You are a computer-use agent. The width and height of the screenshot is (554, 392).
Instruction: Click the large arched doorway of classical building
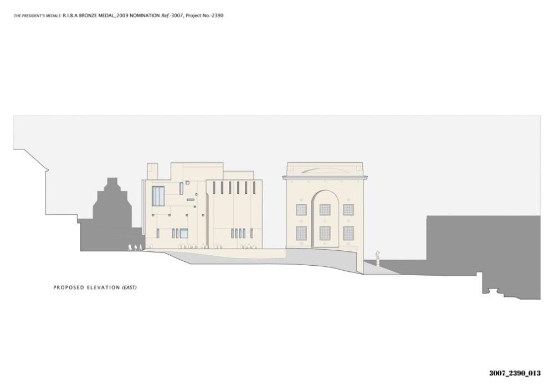pos(325,219)
